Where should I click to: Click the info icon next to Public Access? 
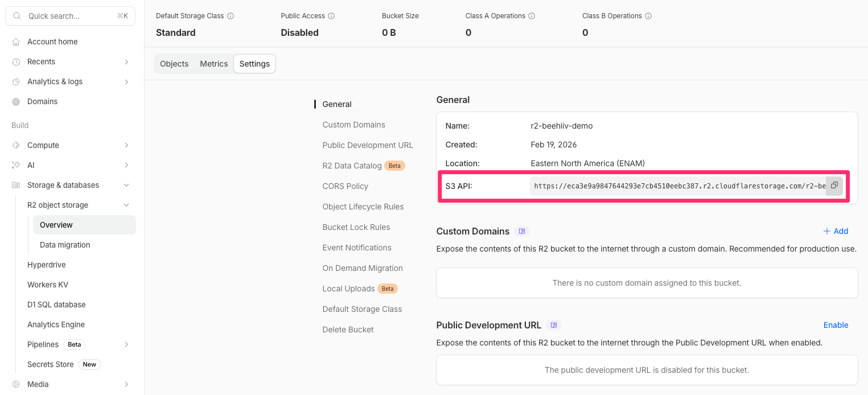[331, 16]
